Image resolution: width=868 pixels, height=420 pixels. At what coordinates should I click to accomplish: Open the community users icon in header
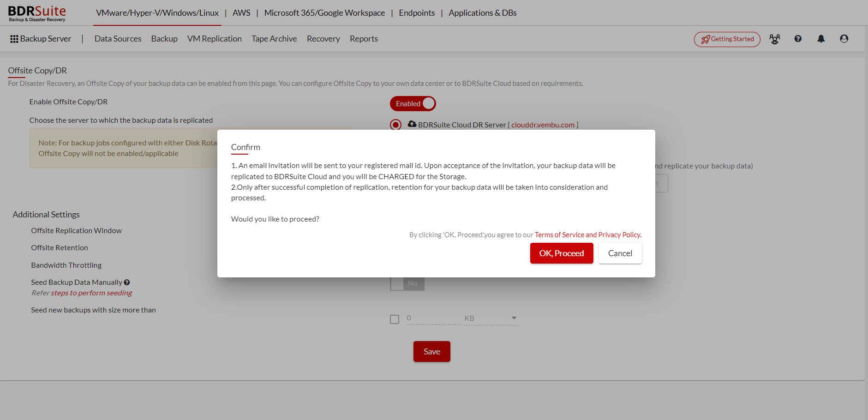point(775,39)
